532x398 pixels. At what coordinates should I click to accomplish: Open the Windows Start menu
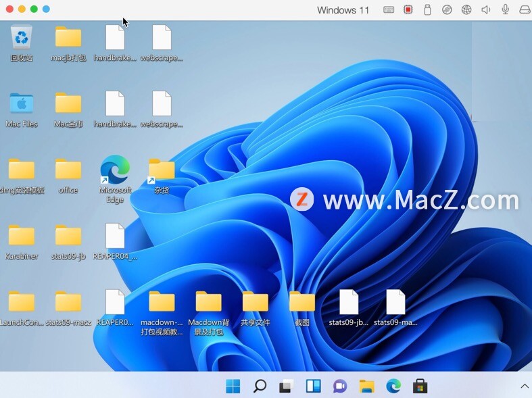233,386
